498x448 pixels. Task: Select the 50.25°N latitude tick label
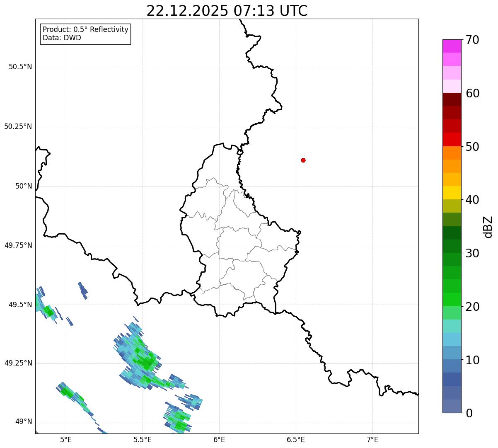(x=18, y=126)
